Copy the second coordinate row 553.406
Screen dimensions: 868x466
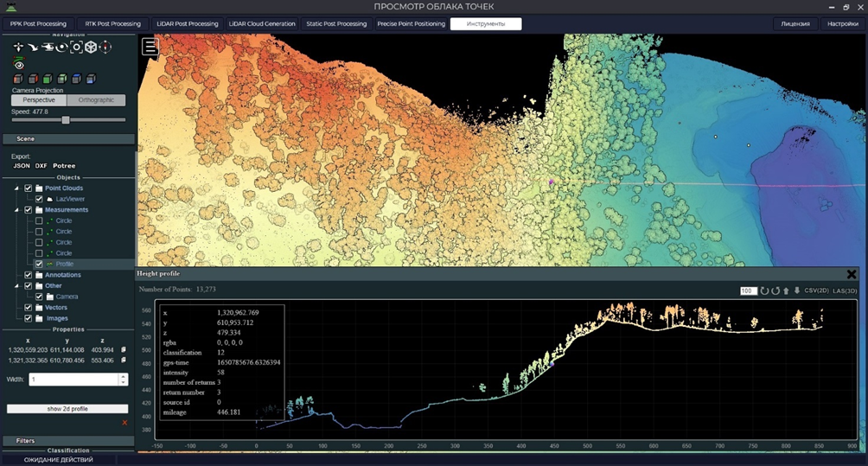click(124, 361)
